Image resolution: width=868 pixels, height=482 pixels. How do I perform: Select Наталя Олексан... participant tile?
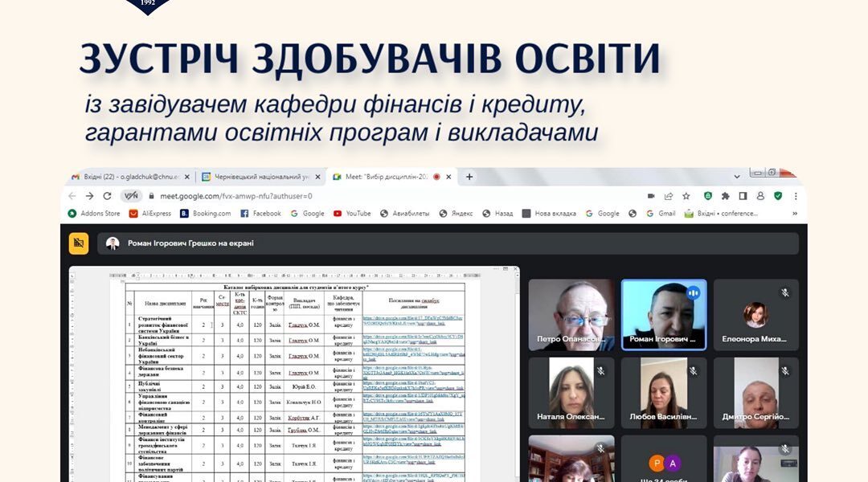pos(571,393)
